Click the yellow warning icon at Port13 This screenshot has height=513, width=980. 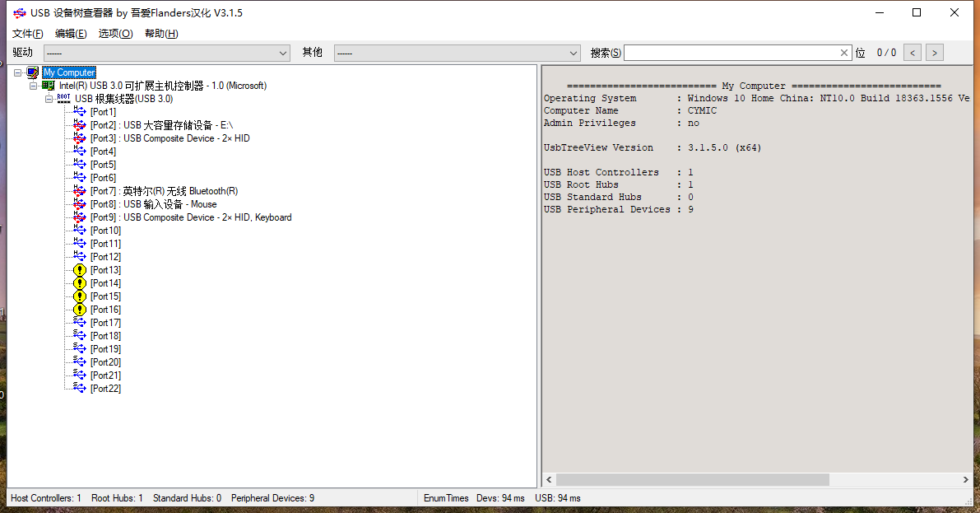(79, 270)
